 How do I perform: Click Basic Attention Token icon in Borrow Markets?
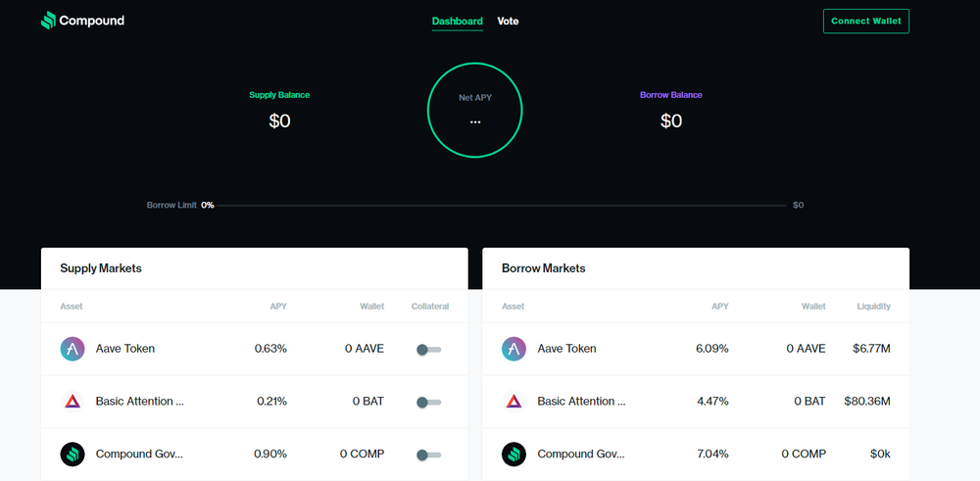tap(514, 401)
